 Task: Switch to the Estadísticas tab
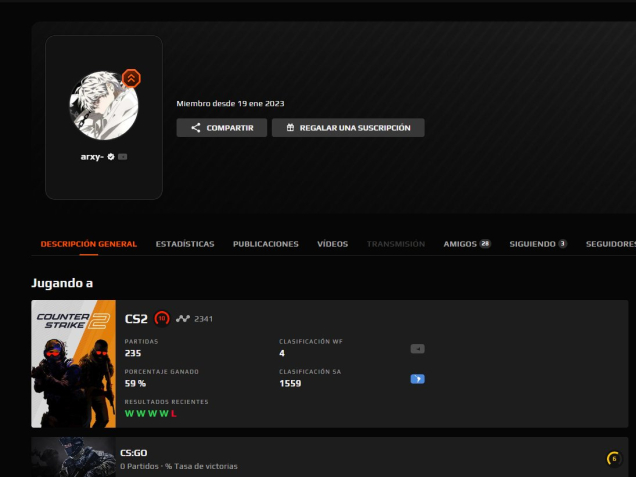[x=185, y=244]
